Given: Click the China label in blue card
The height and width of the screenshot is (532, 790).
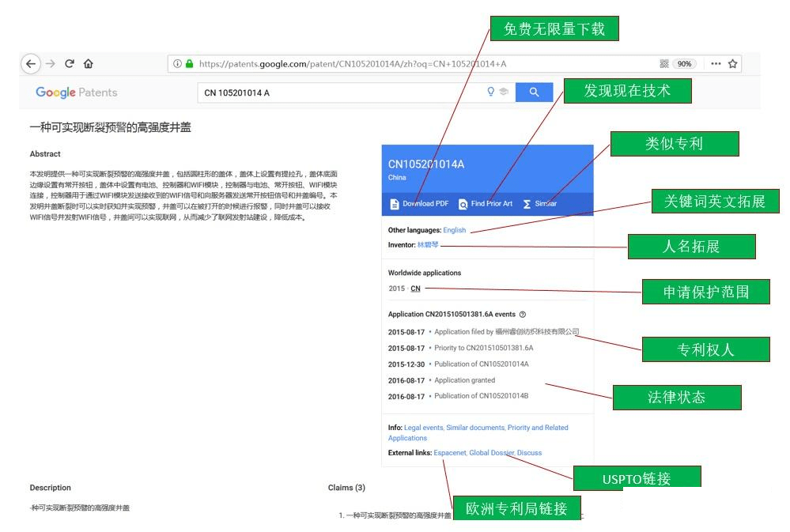Looking at the screenshot, I should [x=397, y=177].
